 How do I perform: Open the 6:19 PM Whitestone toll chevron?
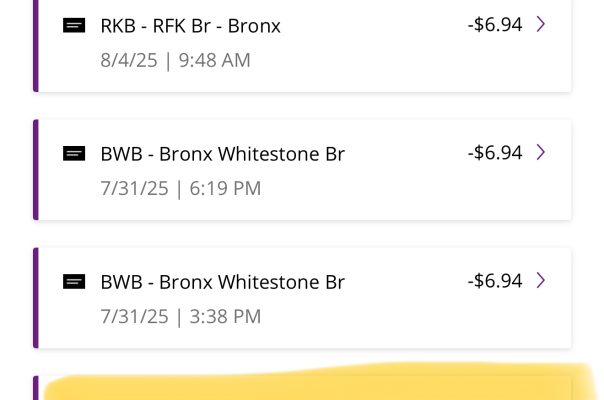(x=541, y=152)
